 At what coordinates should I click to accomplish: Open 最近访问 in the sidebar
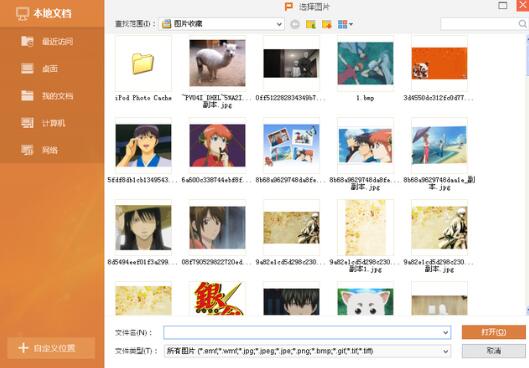point(47,41)
